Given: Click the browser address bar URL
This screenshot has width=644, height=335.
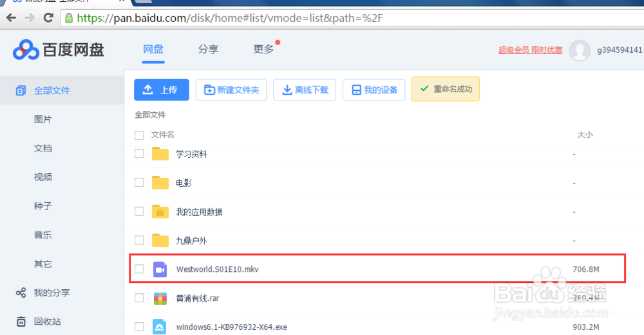Looking at the screenshot, I should tap(230, 18).
